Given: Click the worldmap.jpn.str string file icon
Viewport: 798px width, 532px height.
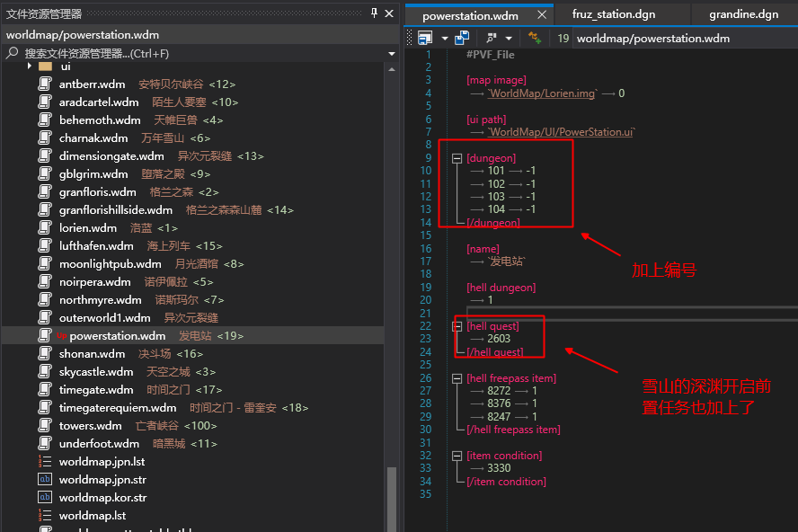Looking at the screenshot, I should click(x=45, y=479).
